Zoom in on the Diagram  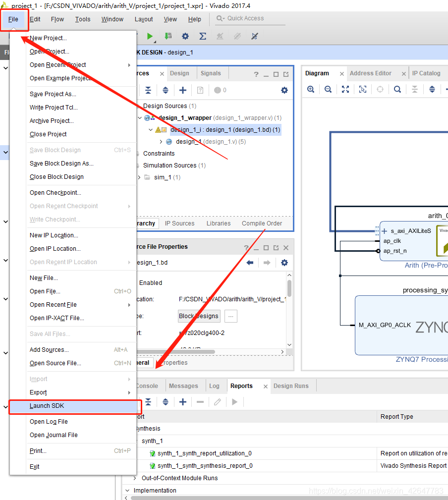[311, 89]
